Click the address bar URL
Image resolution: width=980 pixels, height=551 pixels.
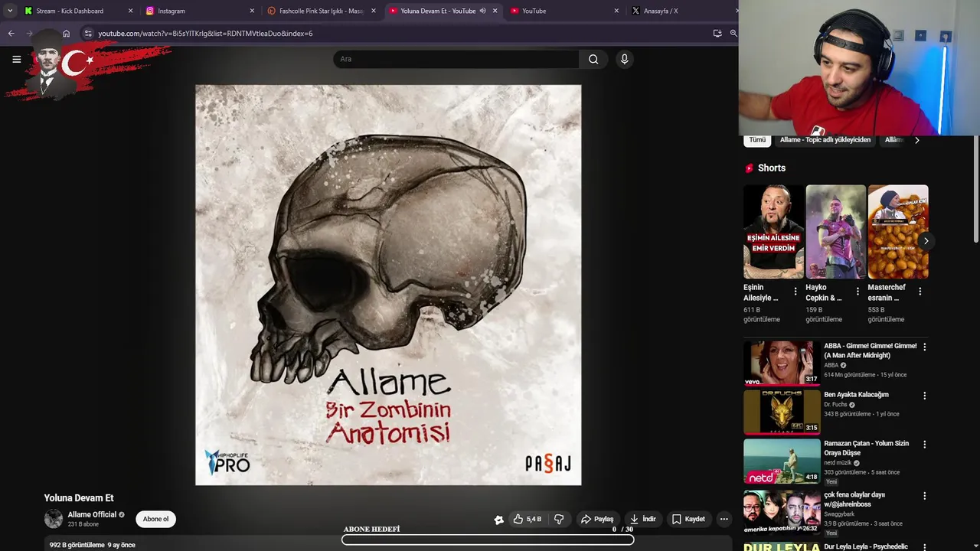point(205,34)
